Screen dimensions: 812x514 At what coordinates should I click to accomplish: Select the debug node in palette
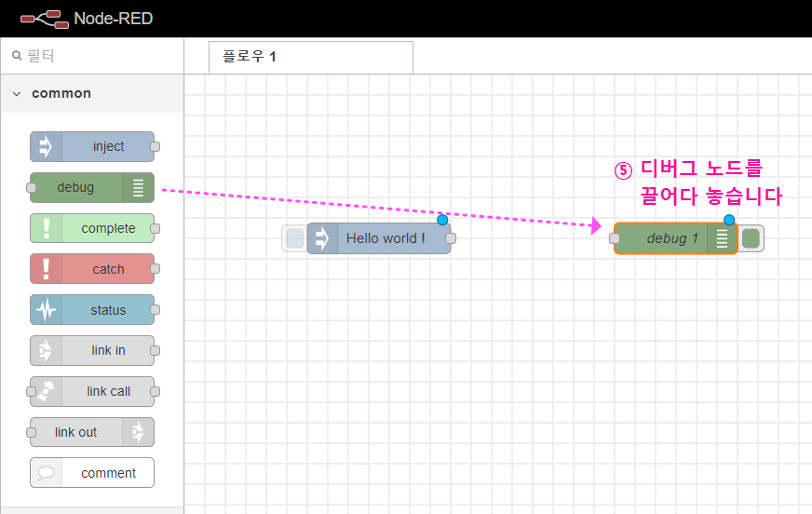pyautogui.click(x=92, y=187)
